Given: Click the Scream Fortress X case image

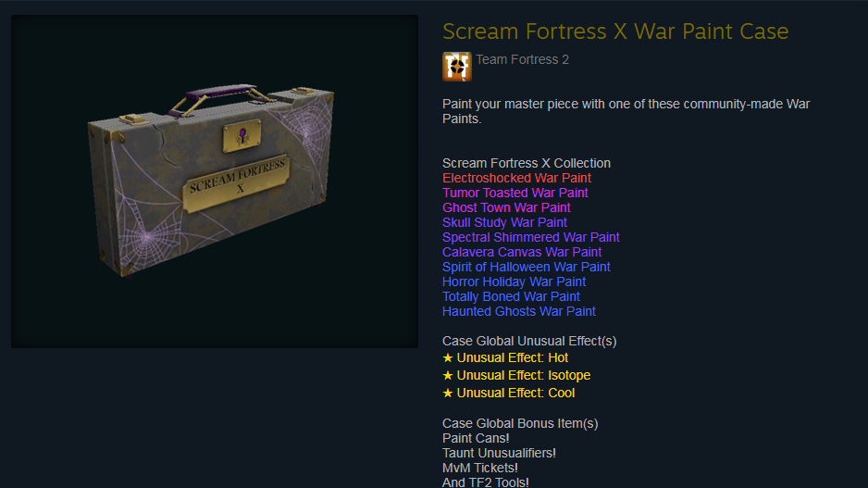Looking at the screenshot, I should 215,181.
